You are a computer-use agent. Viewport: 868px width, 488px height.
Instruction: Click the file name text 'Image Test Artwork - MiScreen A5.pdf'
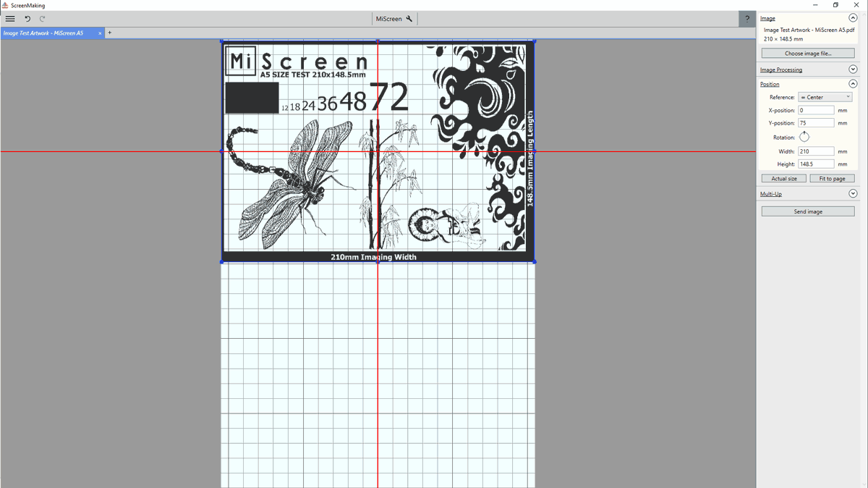click(x=809, y=30)
